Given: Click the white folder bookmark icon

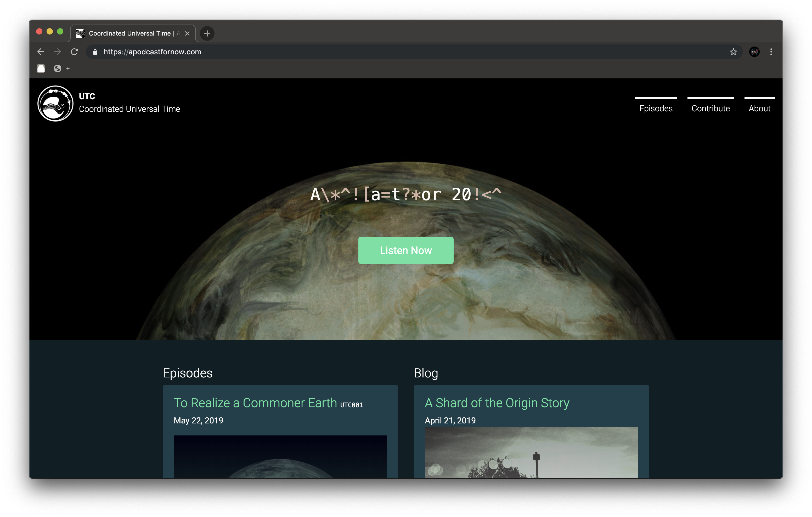Looking at the screenshot, I should coord(41,69).
